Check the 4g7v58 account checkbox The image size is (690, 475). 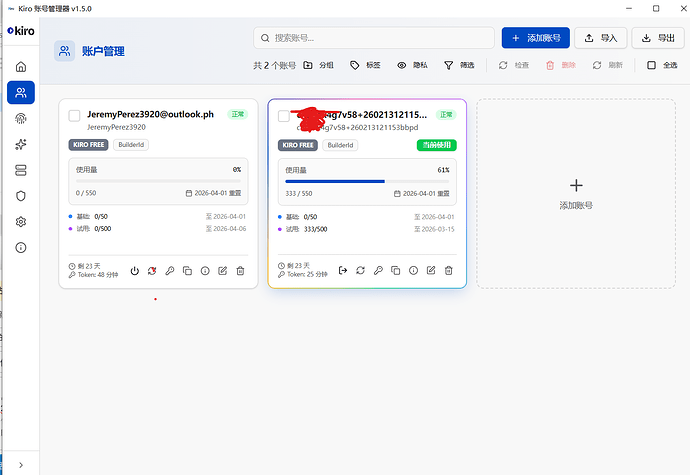(284, 116)
